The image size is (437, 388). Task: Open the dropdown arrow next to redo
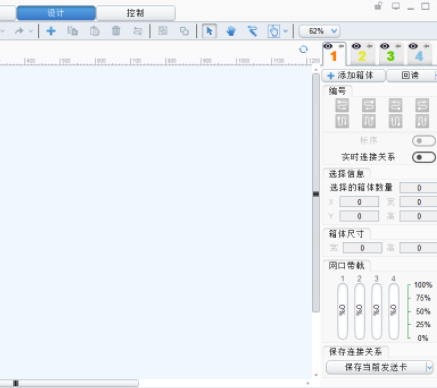click(x=31, y=31)
